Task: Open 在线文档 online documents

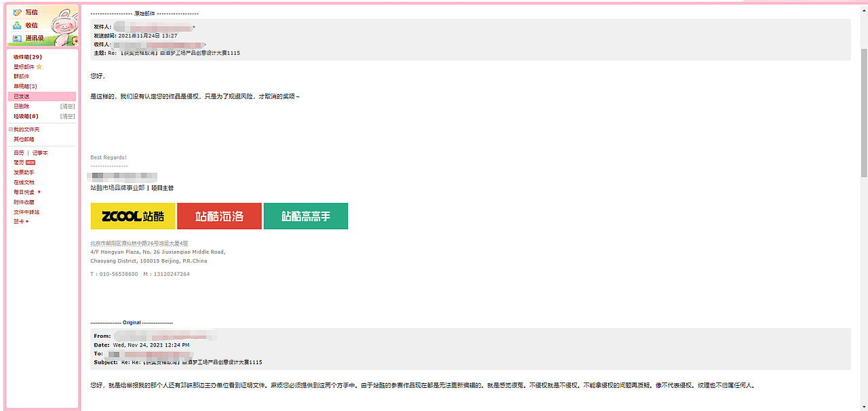Action: pos(24,182)
